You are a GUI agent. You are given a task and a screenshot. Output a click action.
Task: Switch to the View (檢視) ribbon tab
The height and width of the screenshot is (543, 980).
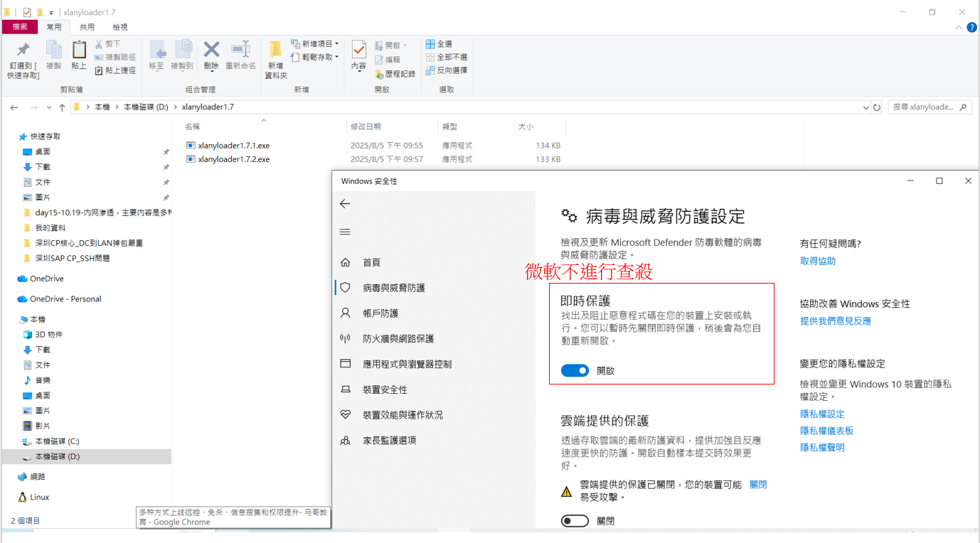tap(120, 27)
